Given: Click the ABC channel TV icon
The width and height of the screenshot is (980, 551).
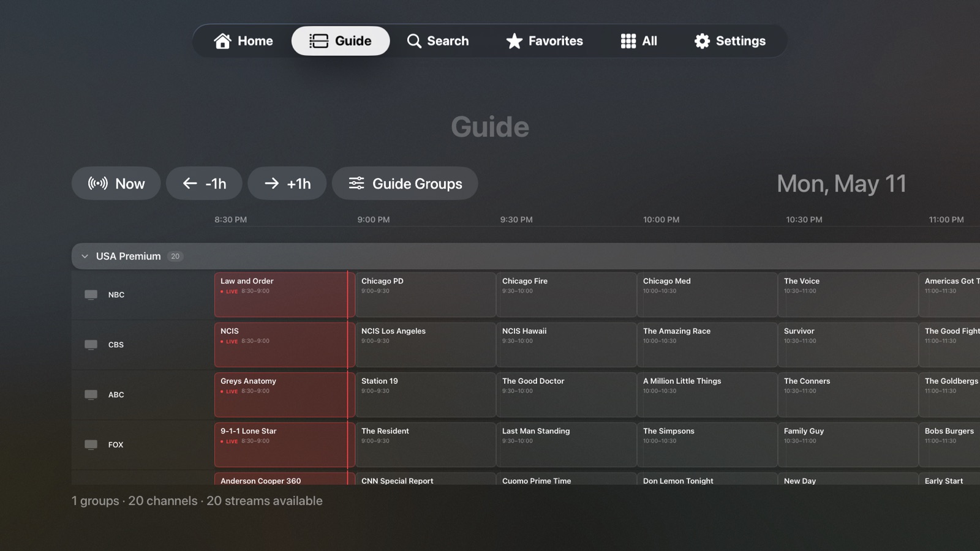Looking at the screenshot, I should pyautogui.click(x=91, y=395).
